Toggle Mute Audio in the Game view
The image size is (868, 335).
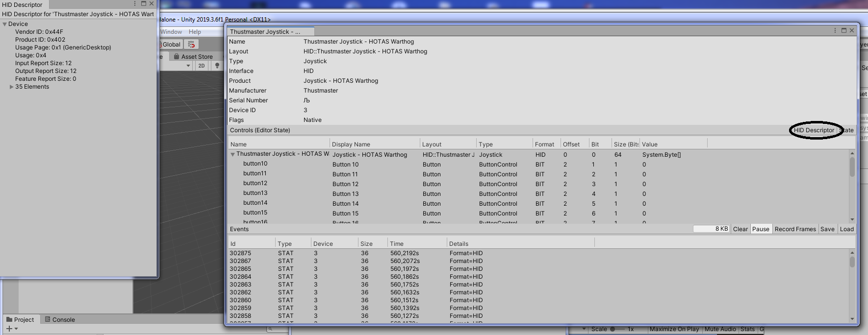point(720,329)
